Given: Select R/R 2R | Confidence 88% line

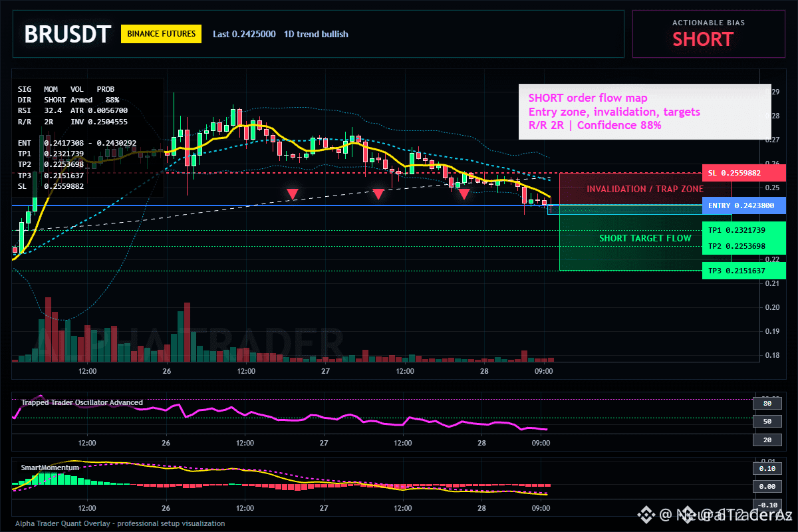Looking at the screenshot, I should click(x=595, y=125).
